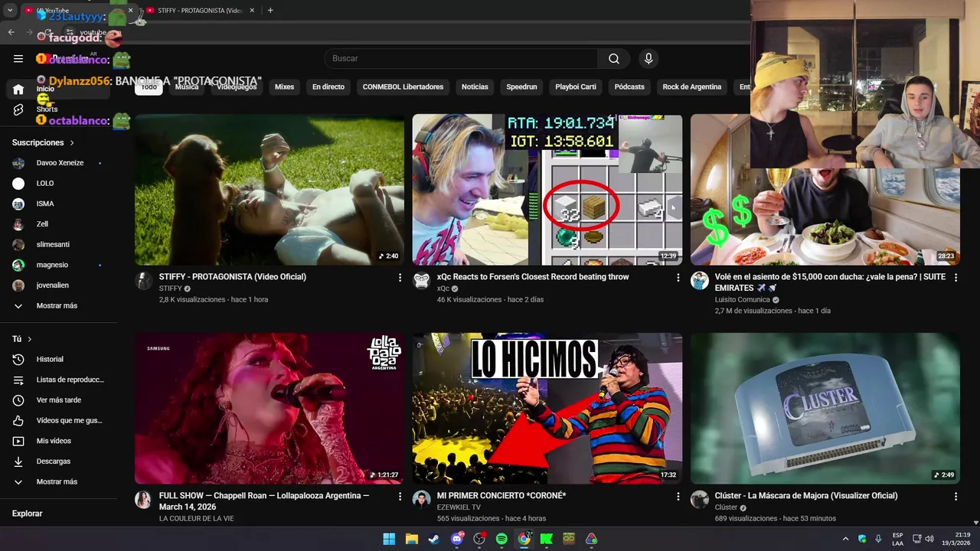Open Kick app from taskbar
Viewport: 980px width, 551px height.
point(547,539)
